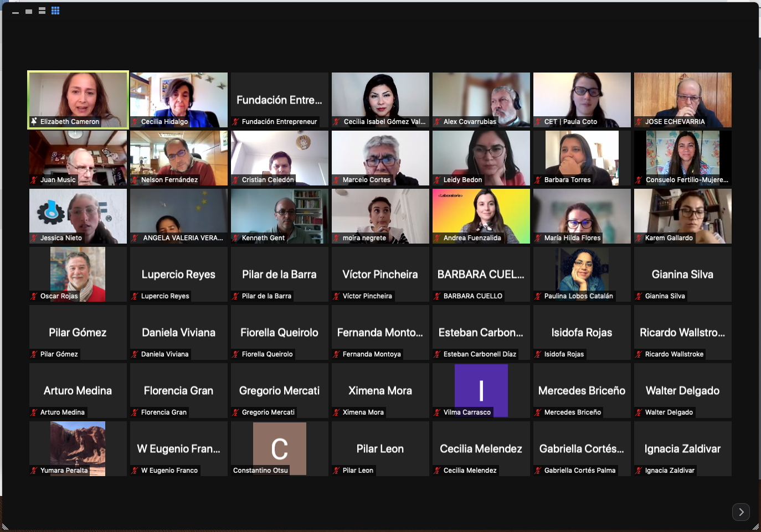Select Consuelo Fertilio's video tile
This screenshot has width=761, height=532.
click(x=683, y=158)
